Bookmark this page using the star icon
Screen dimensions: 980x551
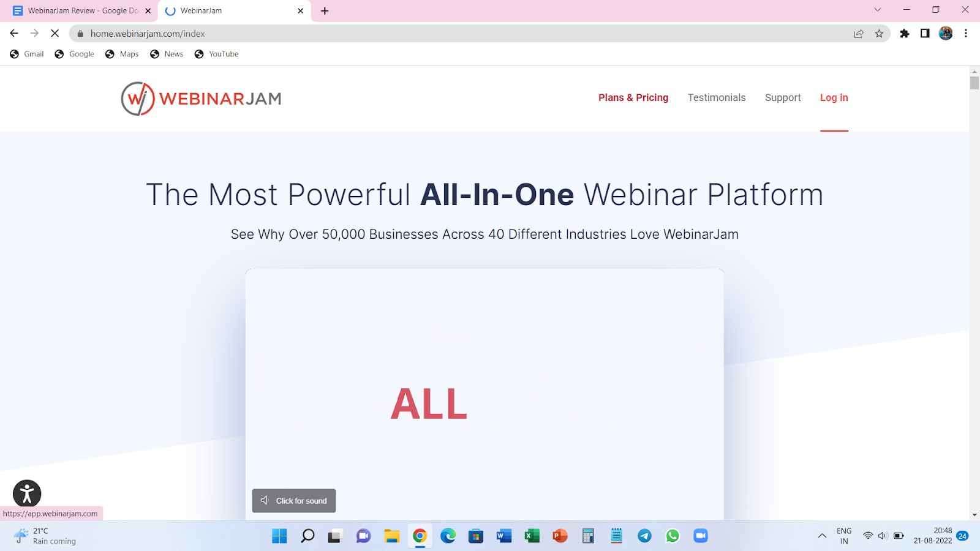tap(880, 34)
